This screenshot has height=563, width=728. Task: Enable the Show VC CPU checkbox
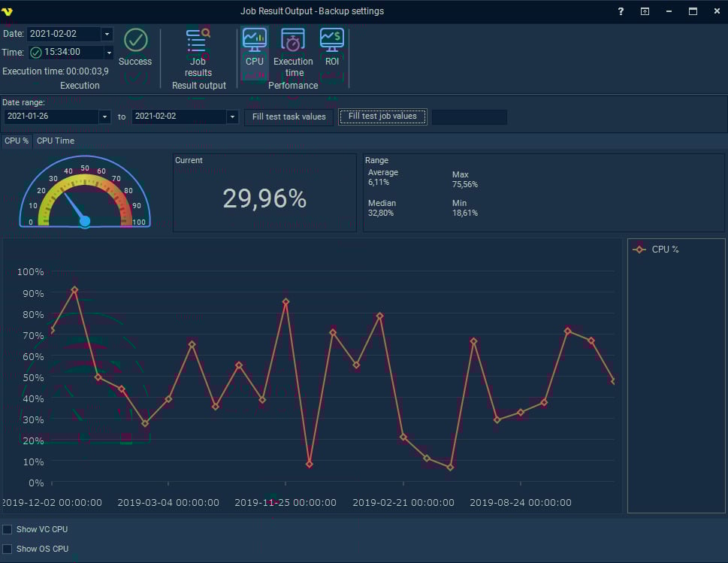pyautogui.click(x=8, y=530)
